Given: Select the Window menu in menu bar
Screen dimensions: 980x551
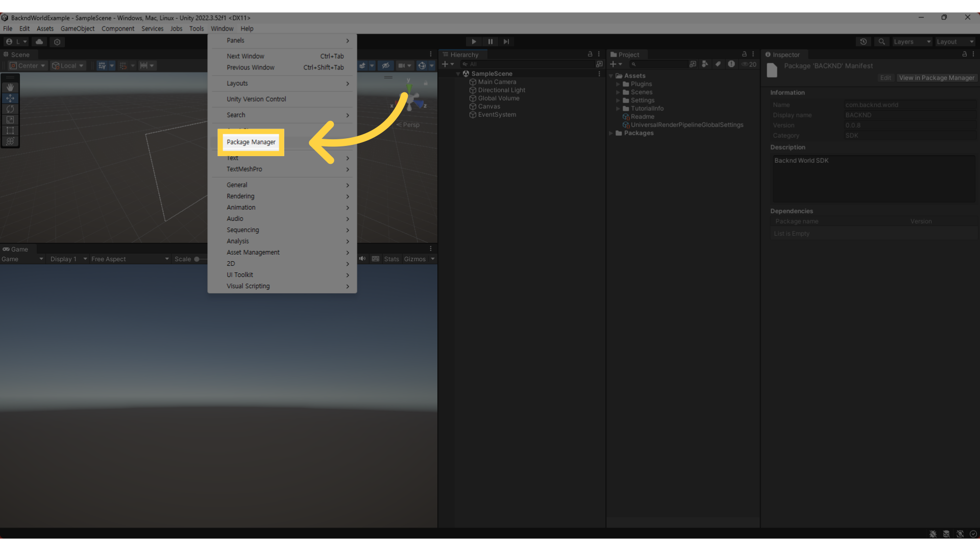Looking at the screenshot, I should [222, 28].
